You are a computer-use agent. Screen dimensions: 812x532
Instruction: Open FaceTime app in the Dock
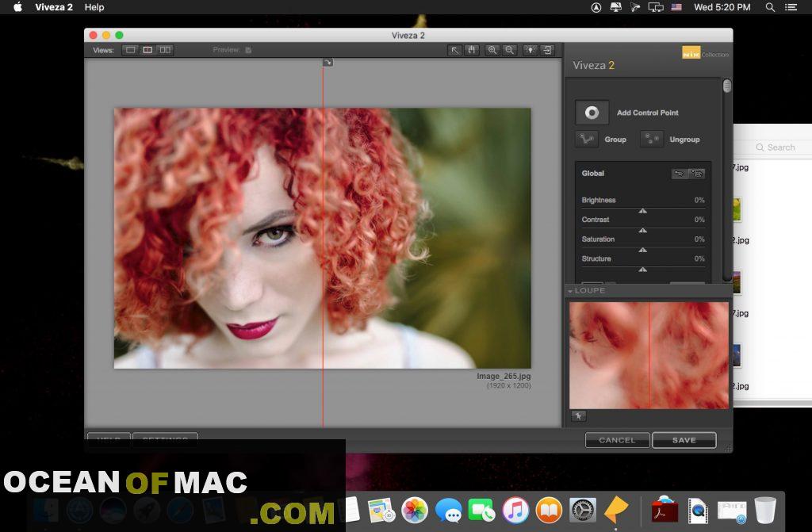point(481,510)
